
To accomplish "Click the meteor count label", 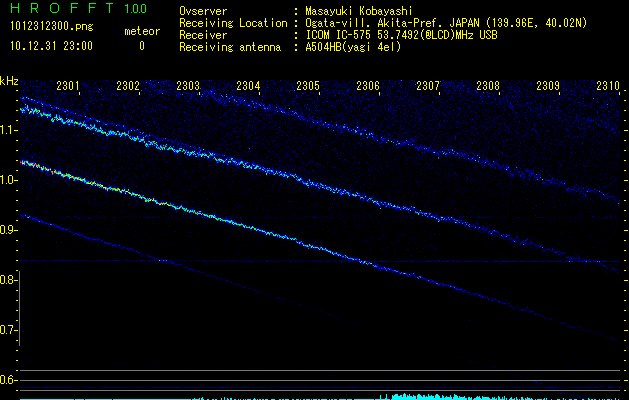I will coord(142,31).
